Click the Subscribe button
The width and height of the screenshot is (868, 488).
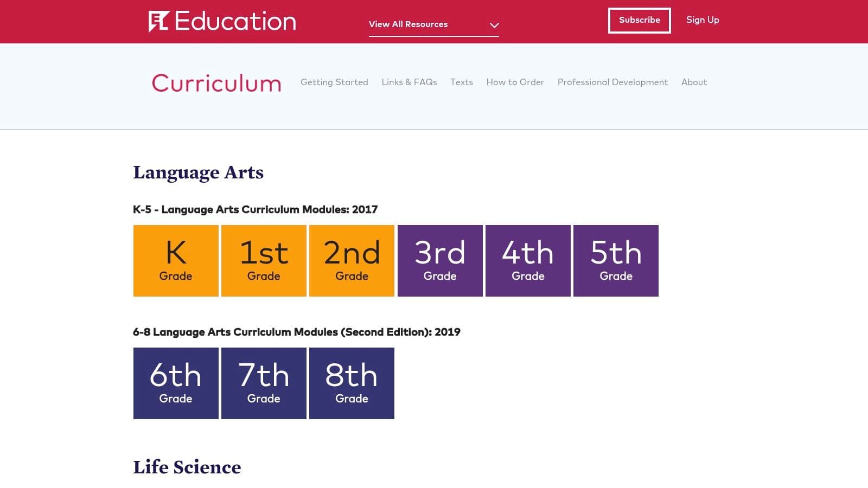tap(639, 20)
